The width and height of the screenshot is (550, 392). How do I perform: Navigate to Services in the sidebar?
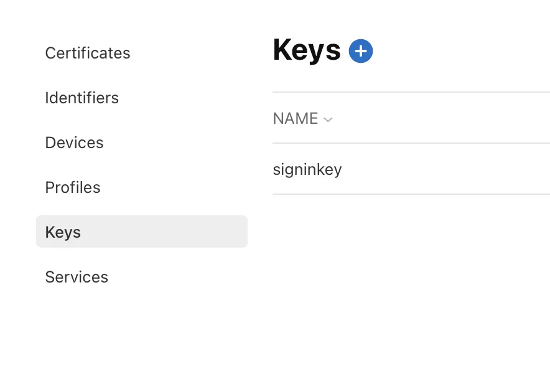coord(77,278)
